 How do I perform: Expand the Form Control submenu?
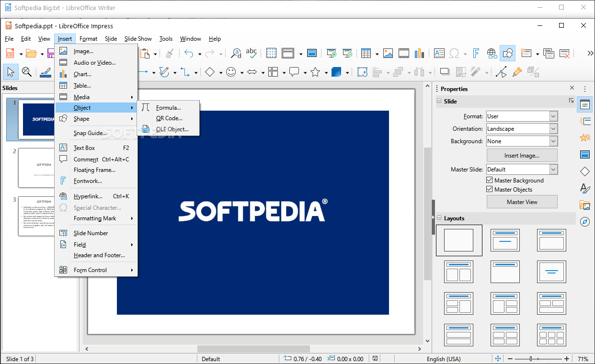96,270
